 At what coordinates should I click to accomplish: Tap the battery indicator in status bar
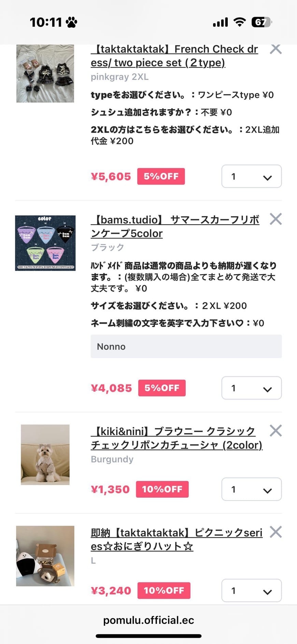coord(261,23)
